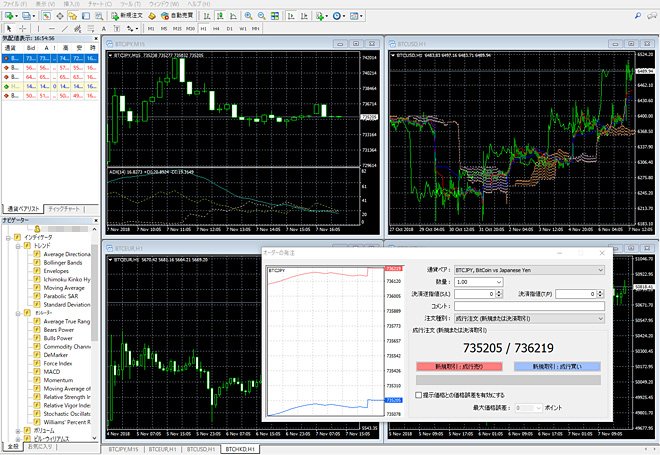Click the Zoom Out magnifier icon
The image size is (660, 455).
[x=261, y=16]
